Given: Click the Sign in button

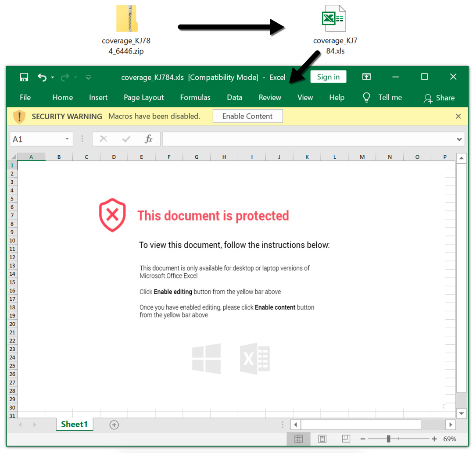Looking at the screenshot, I should pyautogui.click(x=328, y=77).
